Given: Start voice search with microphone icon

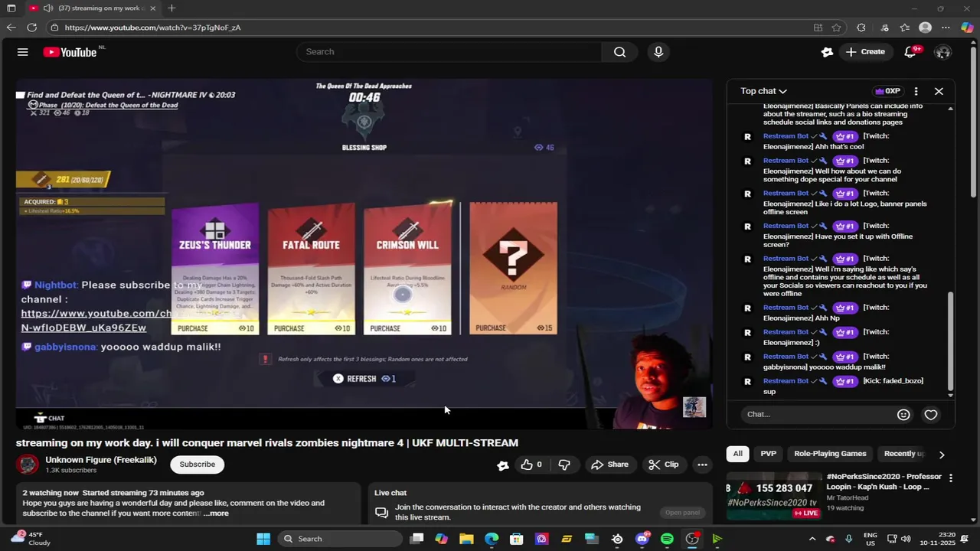Looking at the screenshot, I should [x=658, y=52].
